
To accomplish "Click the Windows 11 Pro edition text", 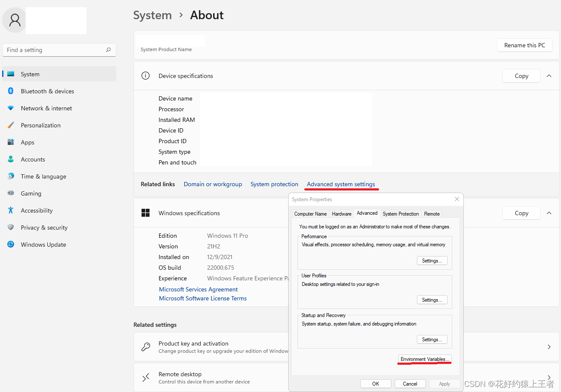I will click(228, 236).
